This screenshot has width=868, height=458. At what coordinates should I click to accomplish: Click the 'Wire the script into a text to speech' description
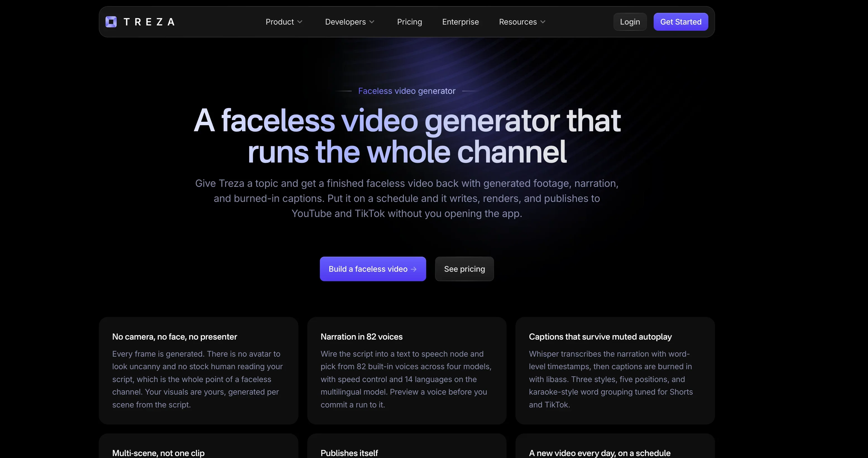point(406,379)
